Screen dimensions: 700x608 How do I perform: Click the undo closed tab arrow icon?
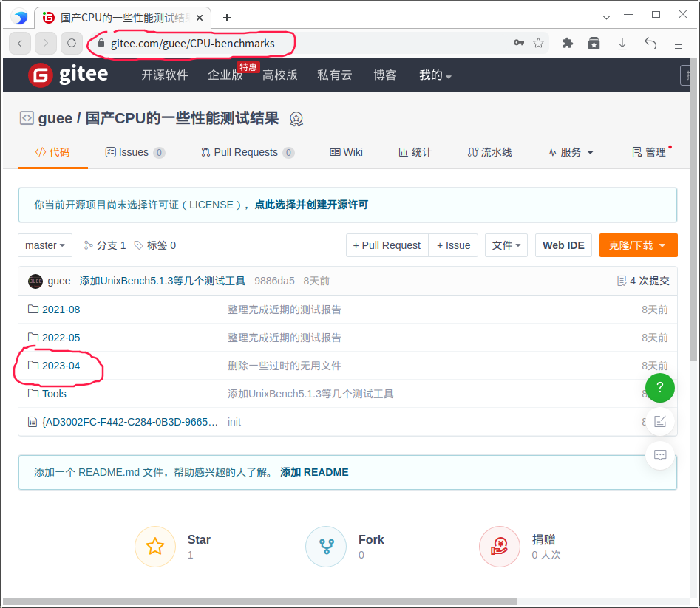coord(650,44)
